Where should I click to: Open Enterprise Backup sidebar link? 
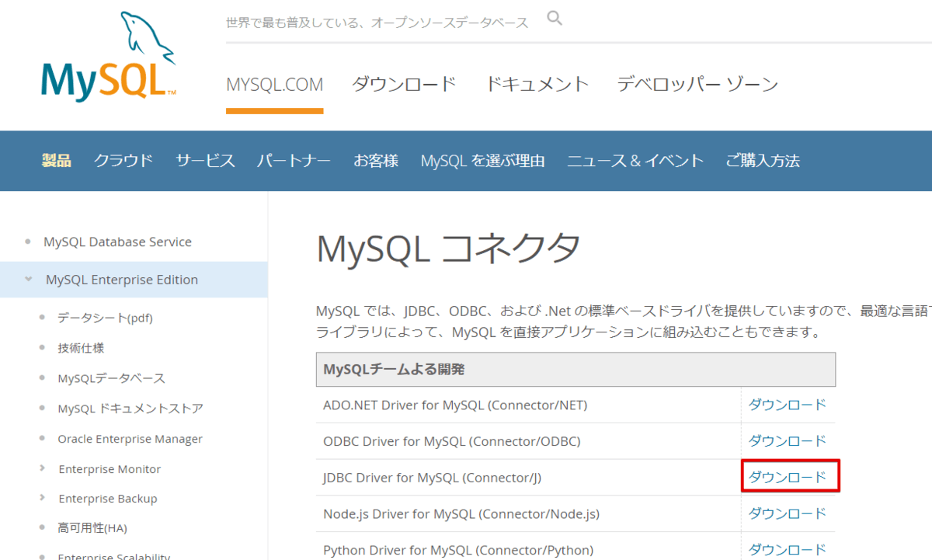pyautogui.click(x=108, y=499)
